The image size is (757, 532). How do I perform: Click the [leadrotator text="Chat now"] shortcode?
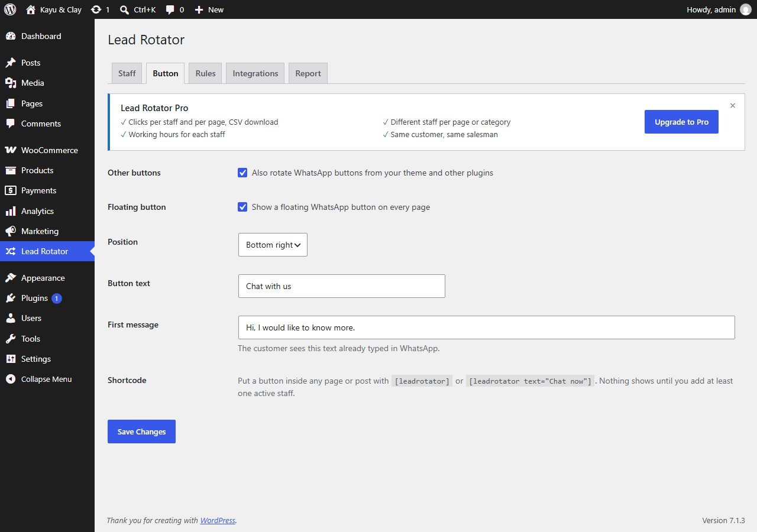[530, 381]
